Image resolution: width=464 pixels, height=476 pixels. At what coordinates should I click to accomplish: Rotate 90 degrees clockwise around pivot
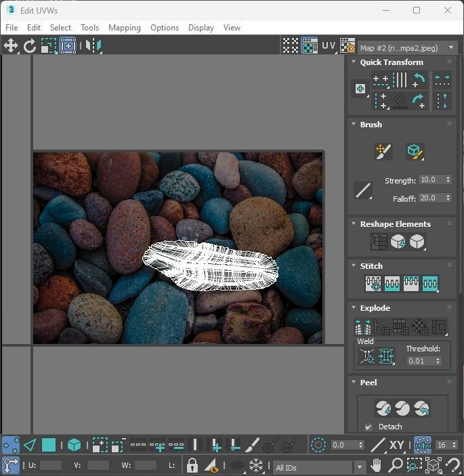[x=419, y=101]
